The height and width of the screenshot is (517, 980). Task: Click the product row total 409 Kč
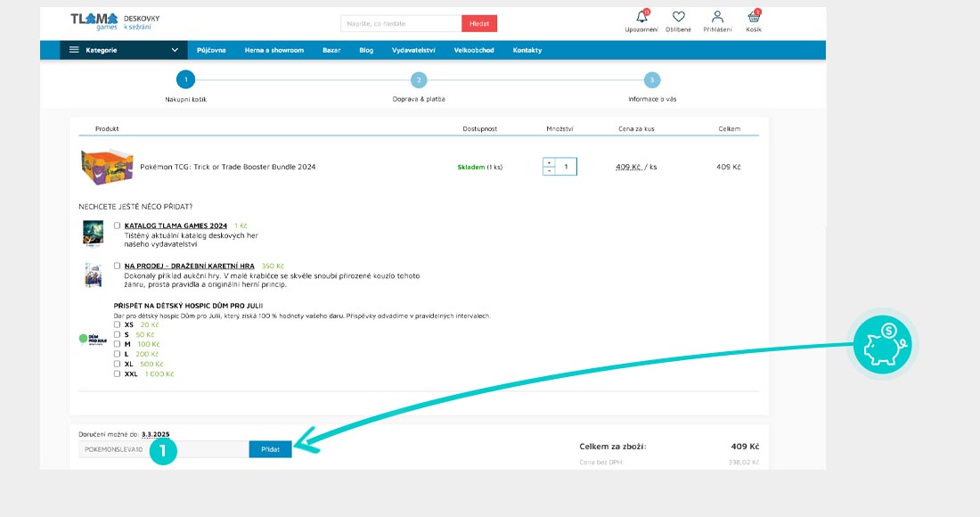pos(729,167)
